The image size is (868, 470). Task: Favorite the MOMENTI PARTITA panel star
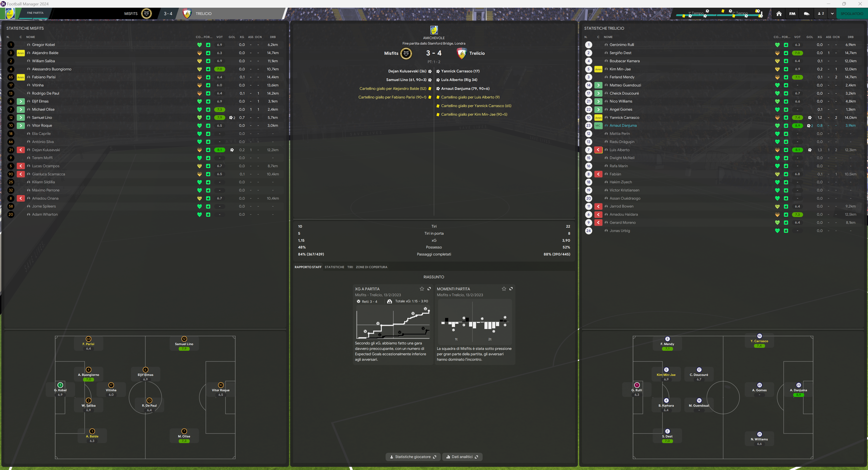(504, 289)
